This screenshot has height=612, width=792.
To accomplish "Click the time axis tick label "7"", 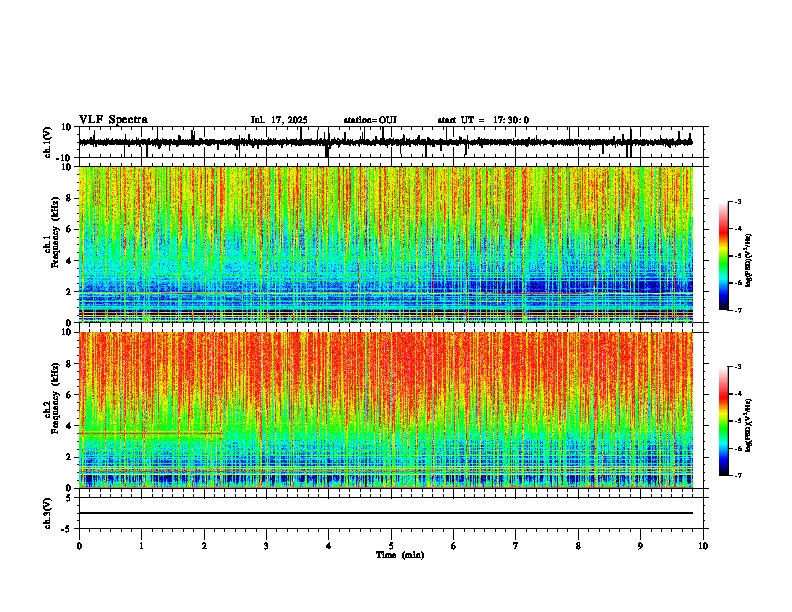I will pyautogui.click(x=516, y=546).
